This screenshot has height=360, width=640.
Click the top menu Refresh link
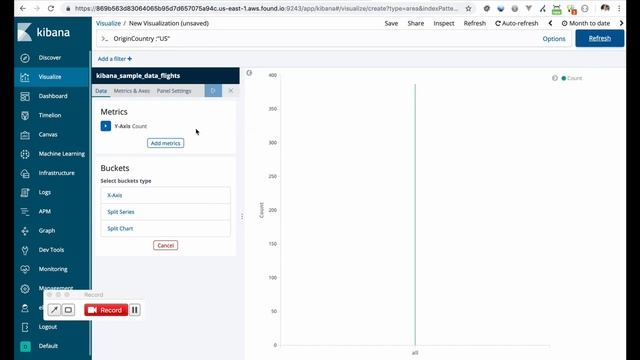pos(475,23)
